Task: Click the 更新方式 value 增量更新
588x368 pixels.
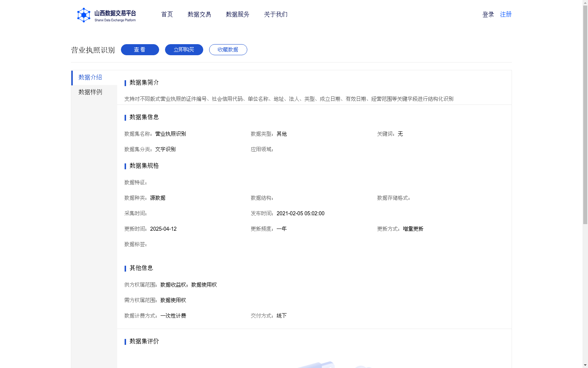Action: coord(413,229)
